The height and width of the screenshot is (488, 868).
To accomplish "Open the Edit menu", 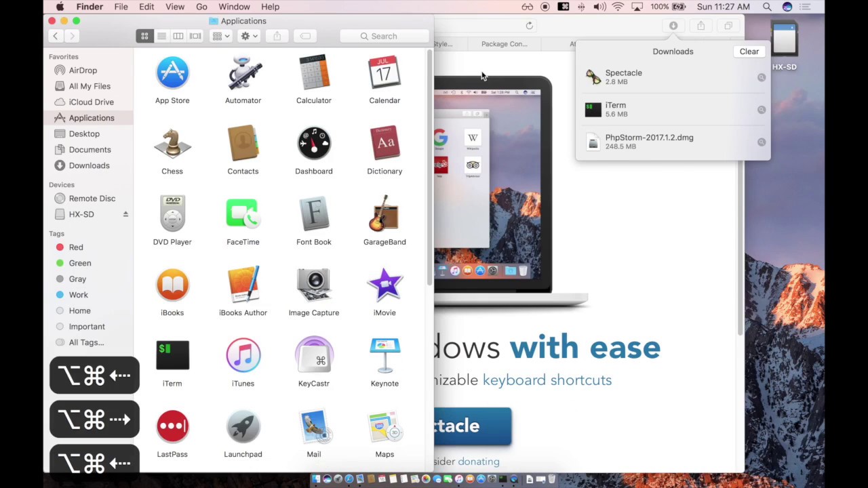I will (146, 7).
